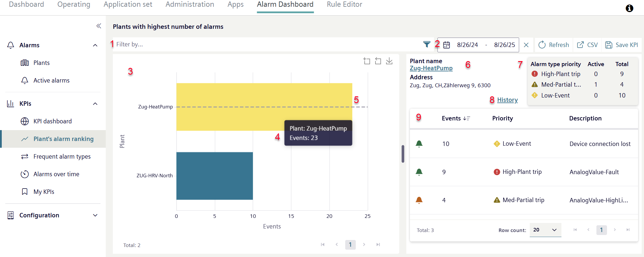Click orange bell icon in Med-Partial trip row
Image resolution: width=644 pixels, height=257 pixels.
(419, 200)
